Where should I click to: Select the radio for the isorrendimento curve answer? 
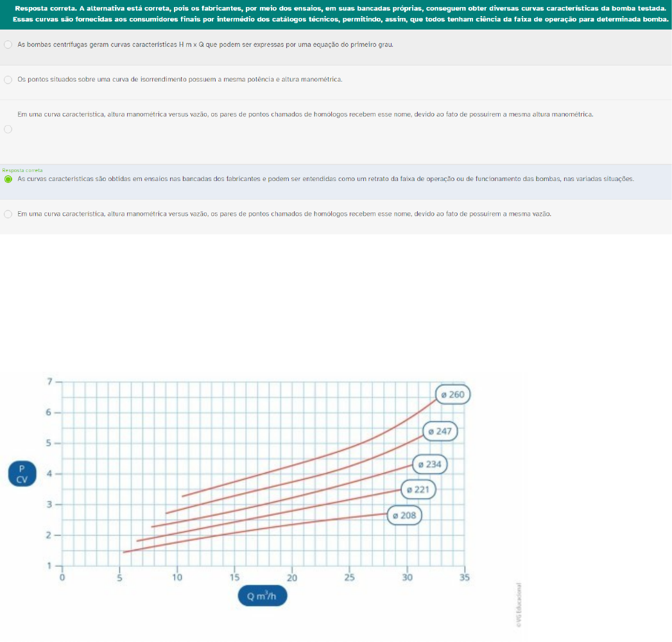coord(8,80)
